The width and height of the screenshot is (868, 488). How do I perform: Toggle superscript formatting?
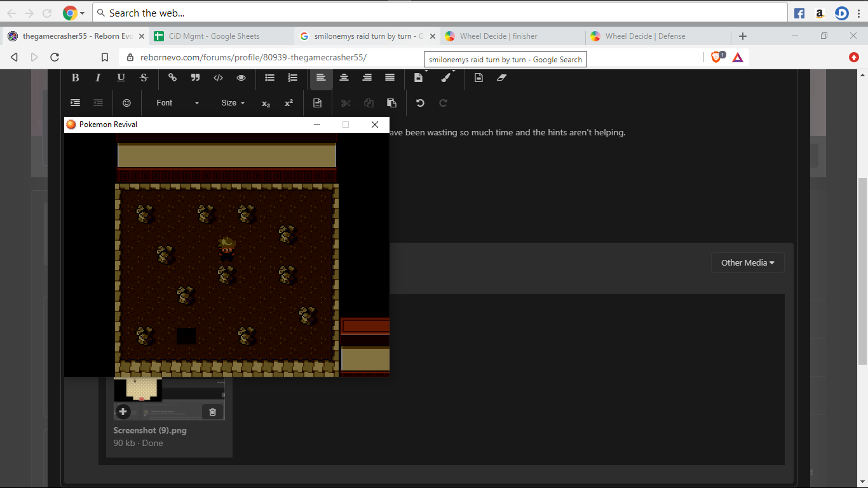pyautogui.click(x=288, y=103)
